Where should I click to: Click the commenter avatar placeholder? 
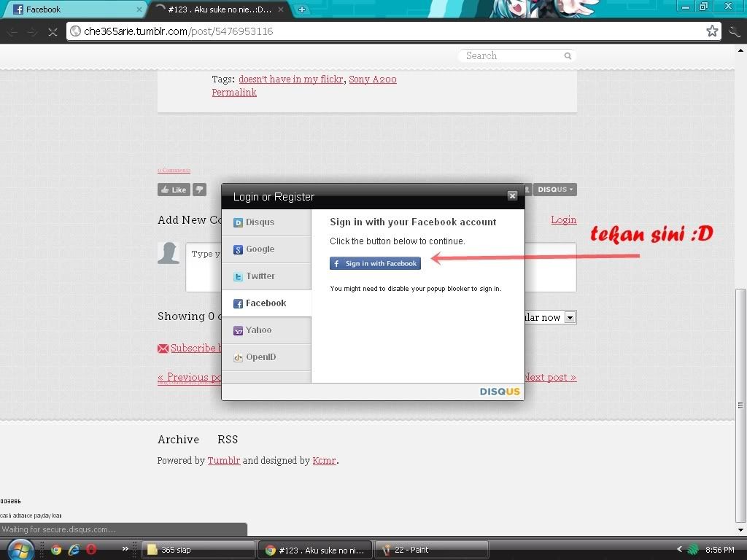coord(169,253)
